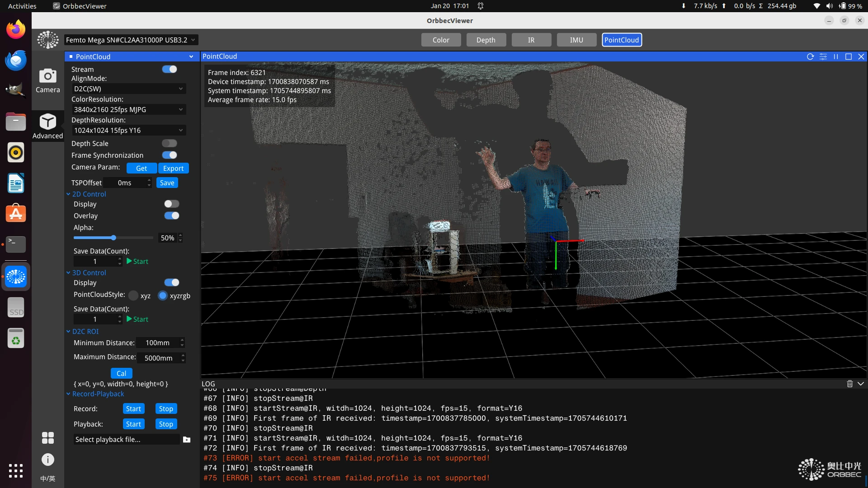Screen dimensions: 868x488
Task: Open AlignMode D2C(SW) dropdown
Action: pyautogui.click(x=129, y=89)
